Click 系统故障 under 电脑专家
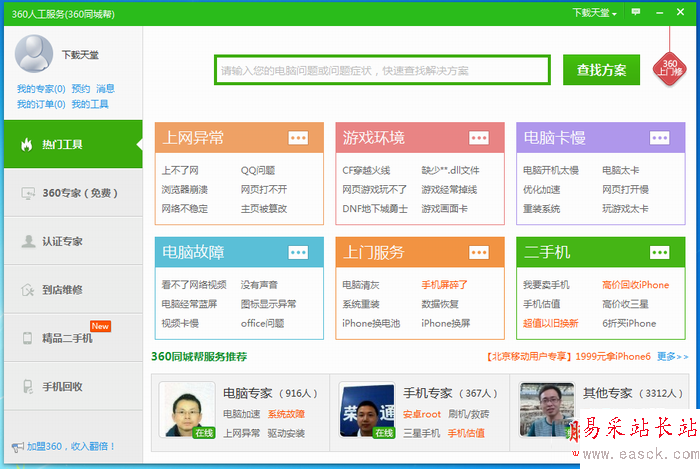700x469 pixels. pos(286,414)
